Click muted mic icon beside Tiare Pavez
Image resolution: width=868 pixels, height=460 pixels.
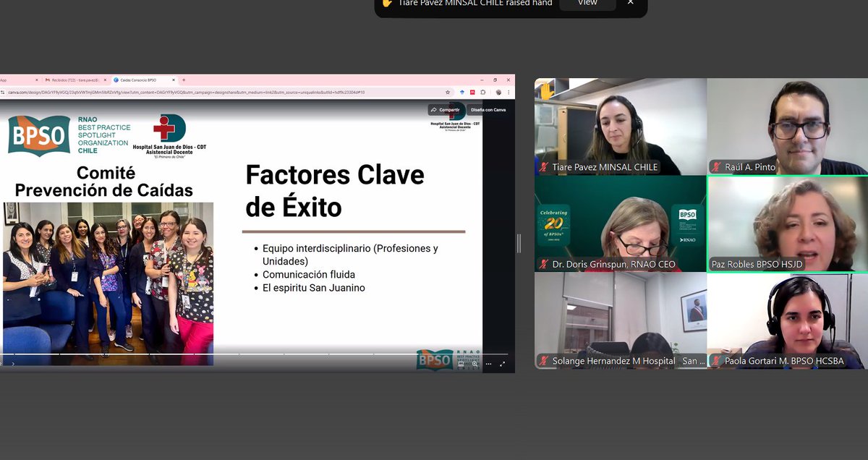pyautogui.click(x=543, y=167)
